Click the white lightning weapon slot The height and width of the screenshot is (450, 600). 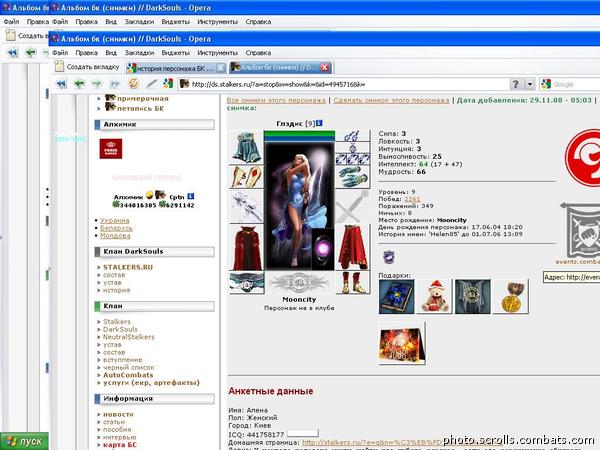(x=246, y=207)
